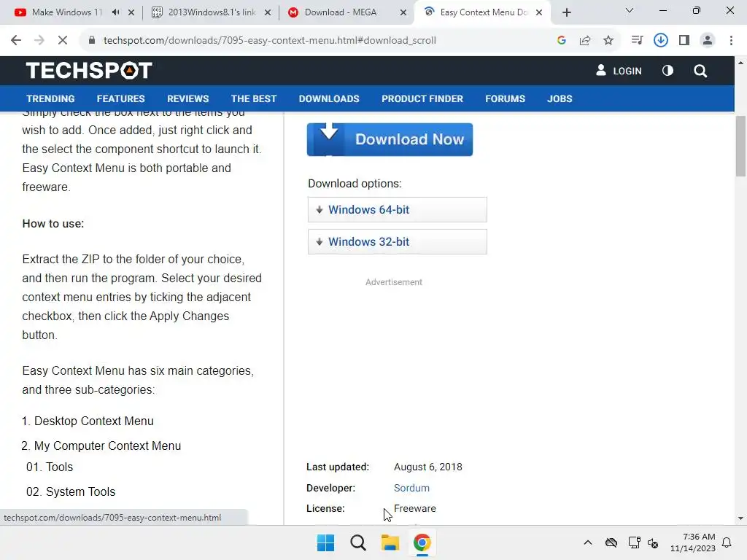Go back with the browser back arrow
This screenshot has height=560, width=747.
click(x=16, y=41)
